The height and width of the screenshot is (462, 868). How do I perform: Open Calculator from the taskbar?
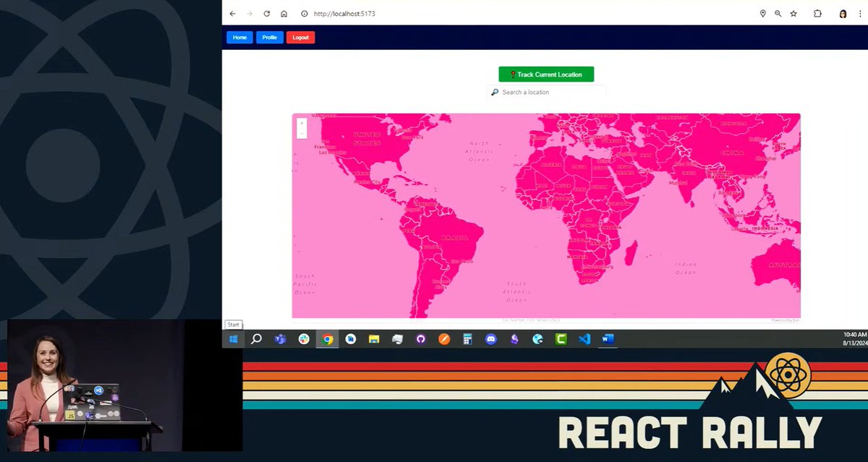coord(467,339)
